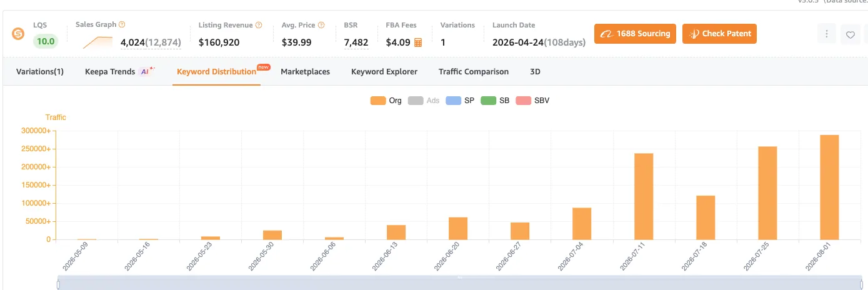Click the left handle of date range slider
The height and width of the screenshot is (290, 868).
tap(58, 284)
